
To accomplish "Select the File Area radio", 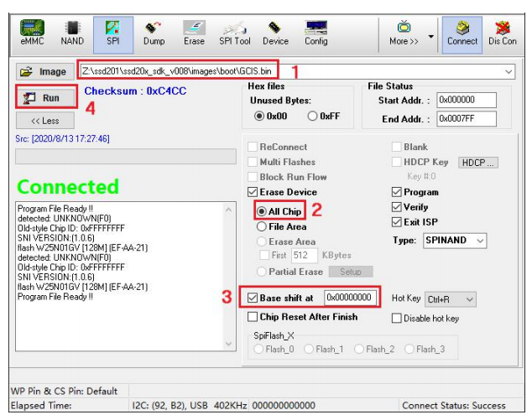I will click(x=261, y=226).
